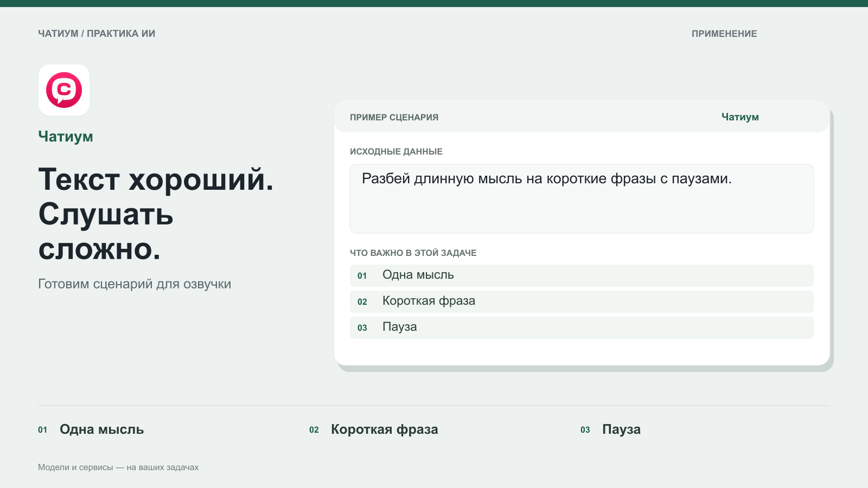The height and width of the screenshot is (488, 868).
Task: Click the subtitle "Готовим сценарий для озвучки"
Action: tap(135, 284)
